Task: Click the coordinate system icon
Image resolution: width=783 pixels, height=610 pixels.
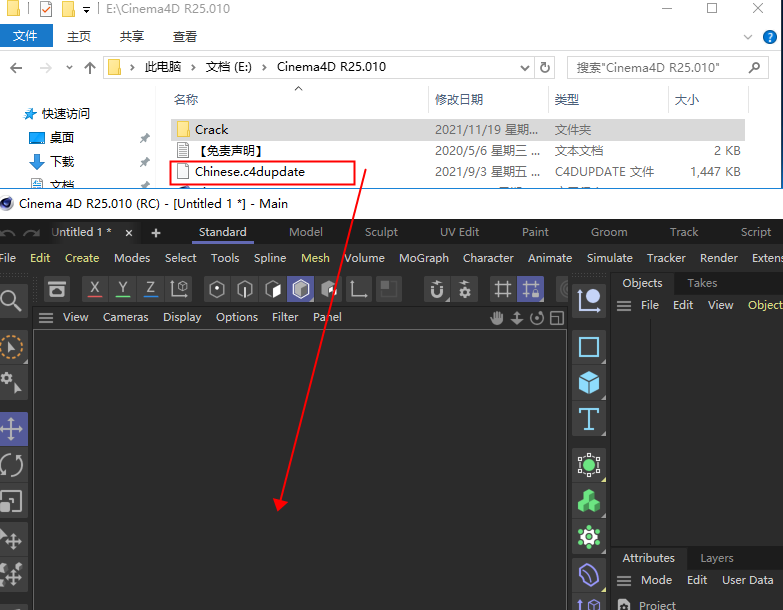Action: 180,289
